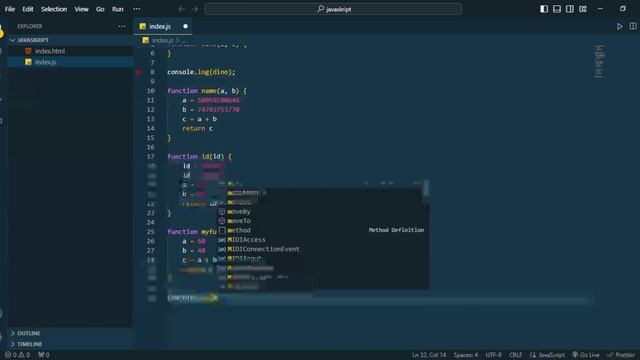Select index.js in the explorer
The image size is (640, 360).
coord(45,62)
